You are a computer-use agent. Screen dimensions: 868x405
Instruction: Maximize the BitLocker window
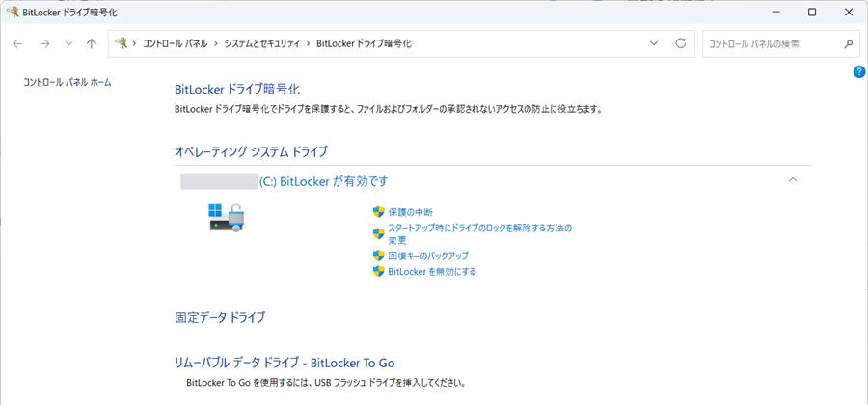pos(812,12)
